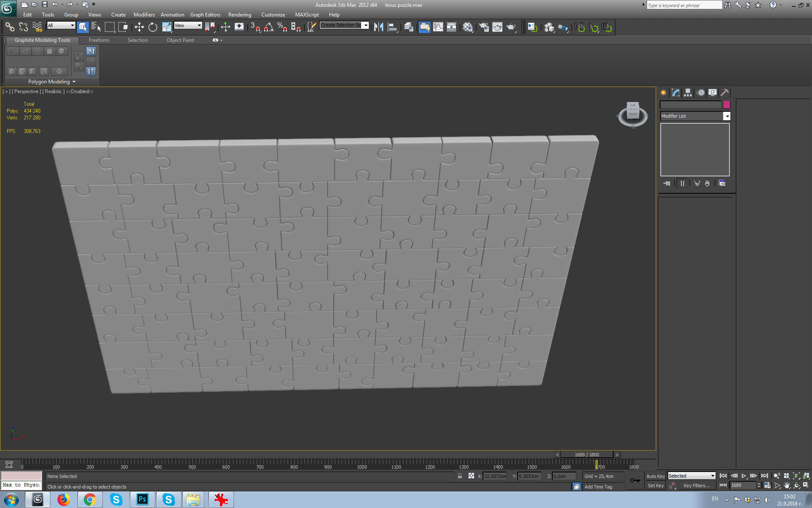Open the Material Editor sphere icon
Screen dimensions: 812x508
[x=467, y=28]
